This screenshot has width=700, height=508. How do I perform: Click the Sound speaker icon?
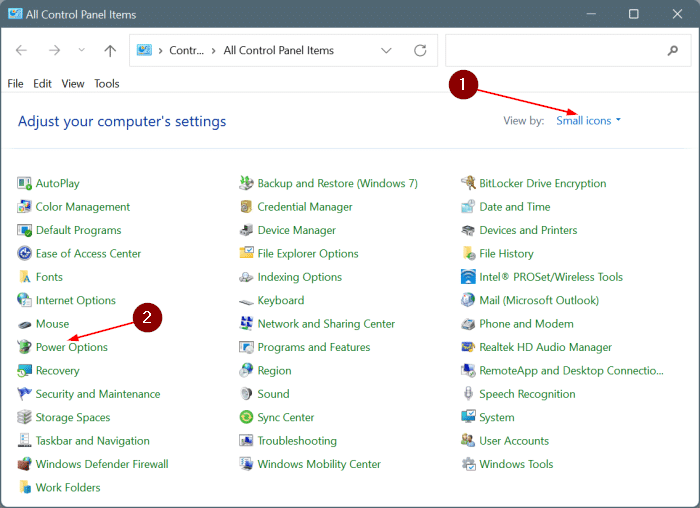(246, 394)
